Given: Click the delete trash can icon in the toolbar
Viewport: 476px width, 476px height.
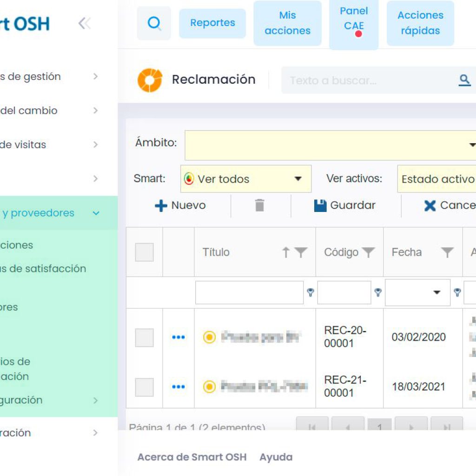Looking at the screenshot, I should [x=259, y=205].
